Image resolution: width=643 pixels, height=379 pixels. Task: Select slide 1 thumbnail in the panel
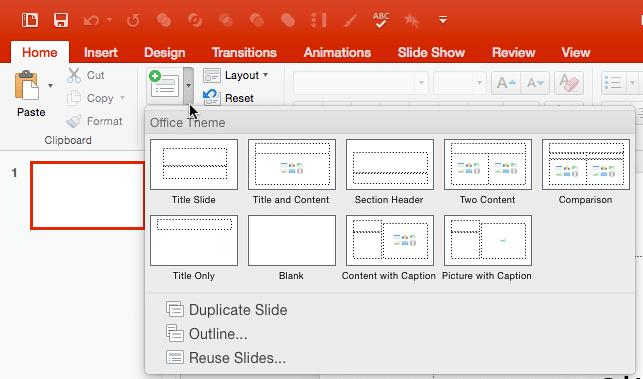(x=87, y=195)
